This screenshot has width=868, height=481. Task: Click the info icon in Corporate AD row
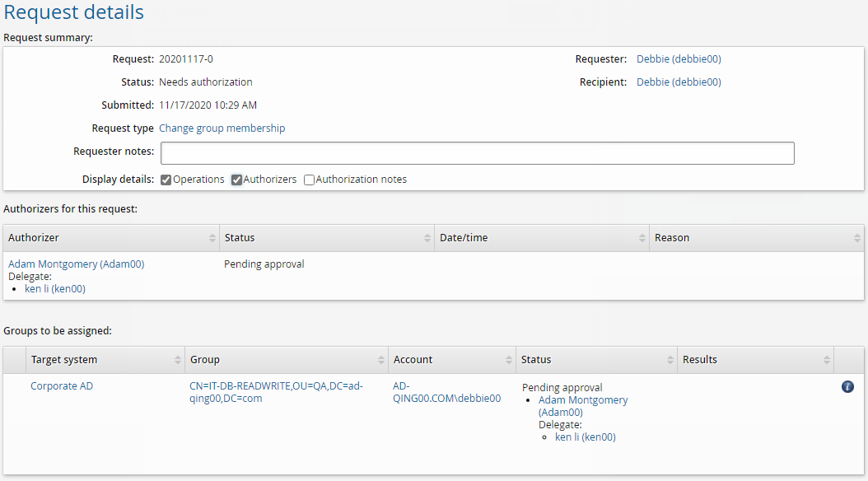[847, 386]
